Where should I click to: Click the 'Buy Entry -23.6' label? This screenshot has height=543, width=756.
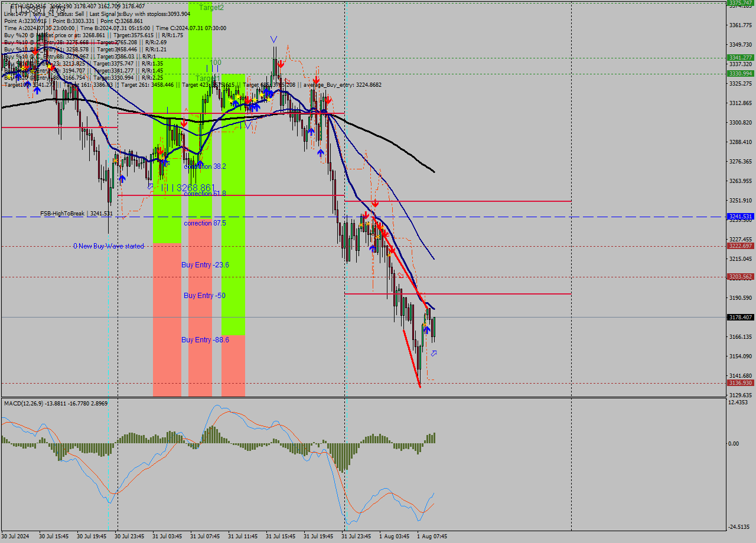coord(205,265)
